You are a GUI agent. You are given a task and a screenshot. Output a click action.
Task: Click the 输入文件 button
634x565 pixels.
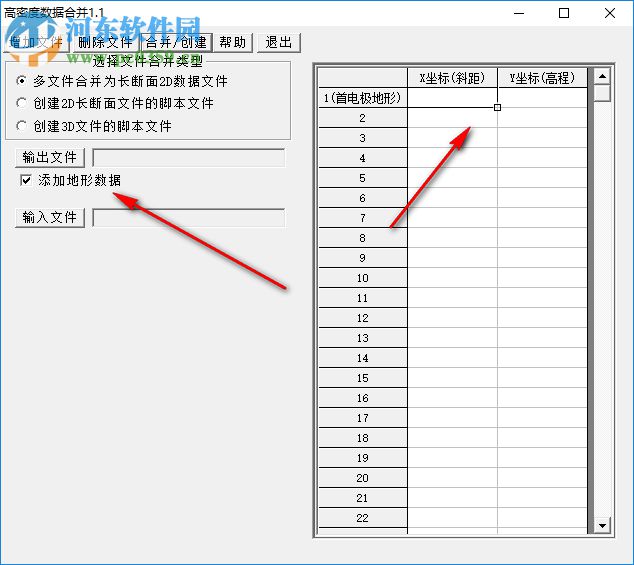click(50, 218)
